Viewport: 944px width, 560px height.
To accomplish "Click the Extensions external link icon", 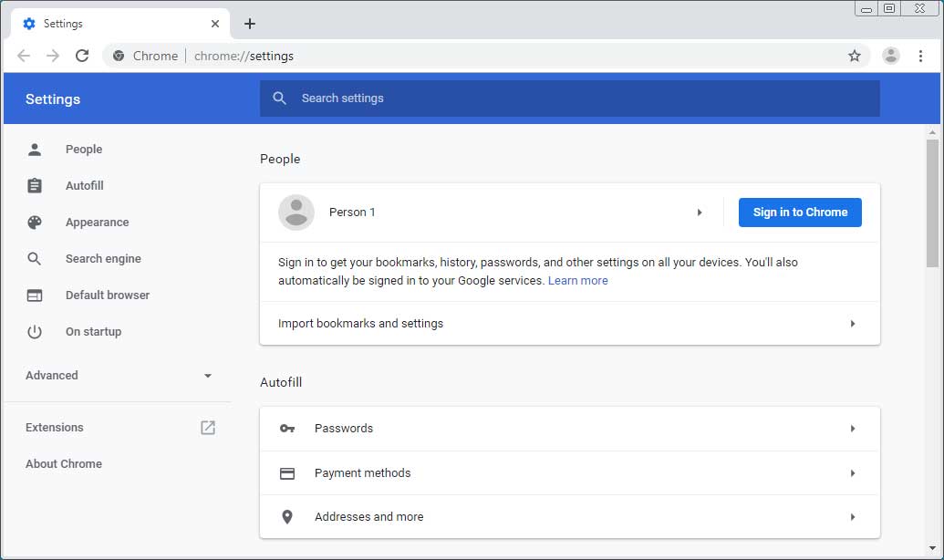I will point(208,428).
